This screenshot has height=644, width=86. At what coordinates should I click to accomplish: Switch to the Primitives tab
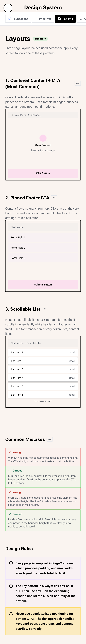tap(43, 19)
